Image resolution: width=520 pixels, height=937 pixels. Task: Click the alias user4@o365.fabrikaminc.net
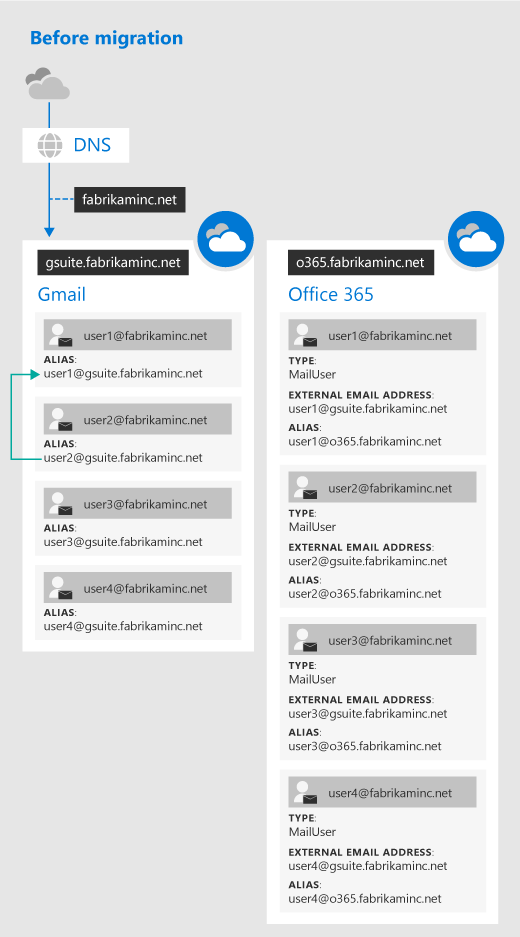(x=365, y=899)
